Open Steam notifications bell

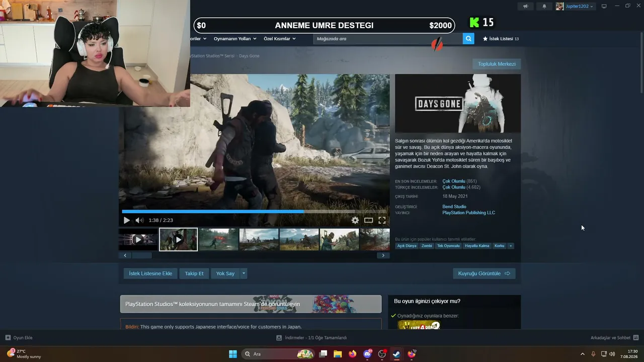[544, 7]
